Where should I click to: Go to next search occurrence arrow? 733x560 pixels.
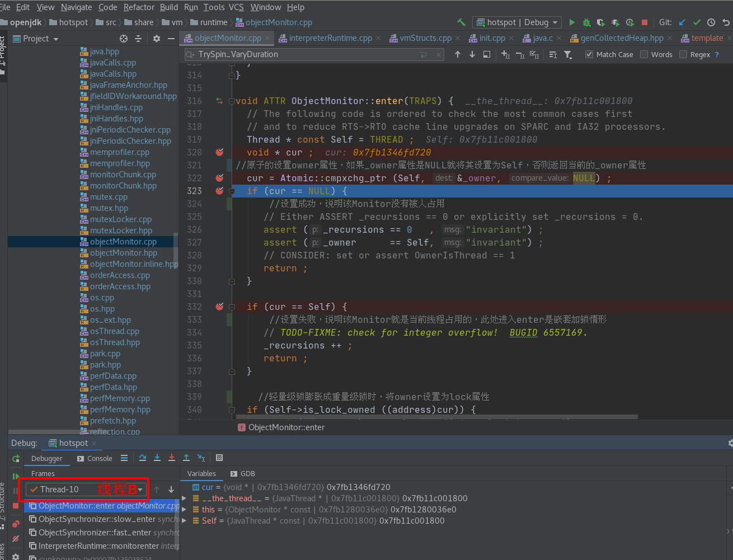(x=472, y=54)
